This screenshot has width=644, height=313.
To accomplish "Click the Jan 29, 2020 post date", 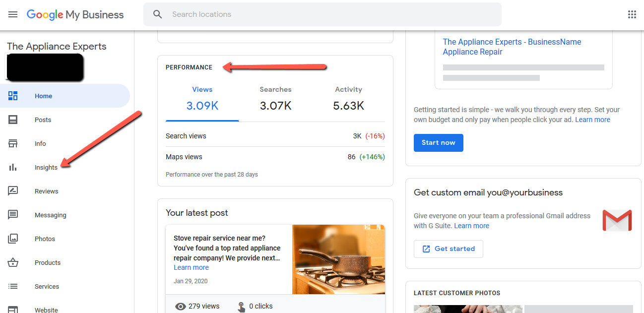I will click(x=191, y=281).
